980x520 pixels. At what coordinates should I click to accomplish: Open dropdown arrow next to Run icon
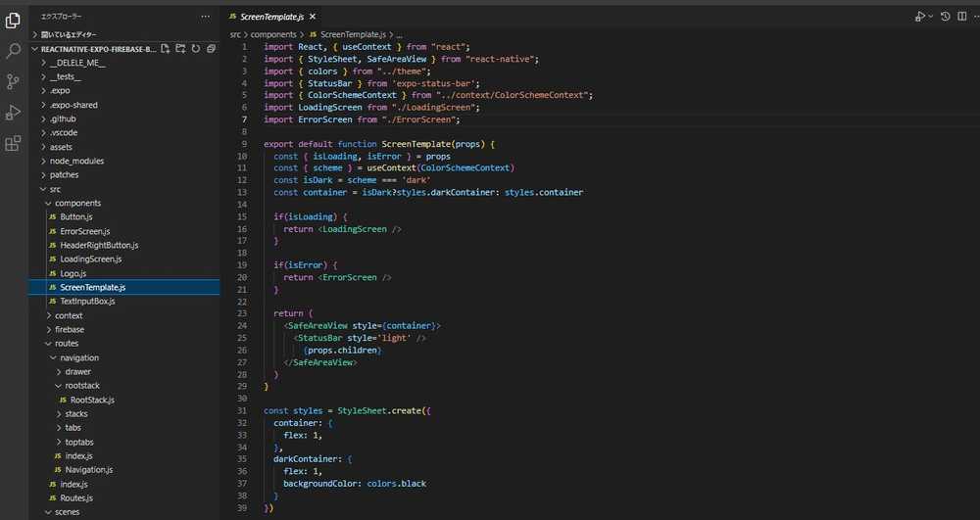tap(931, 17)
